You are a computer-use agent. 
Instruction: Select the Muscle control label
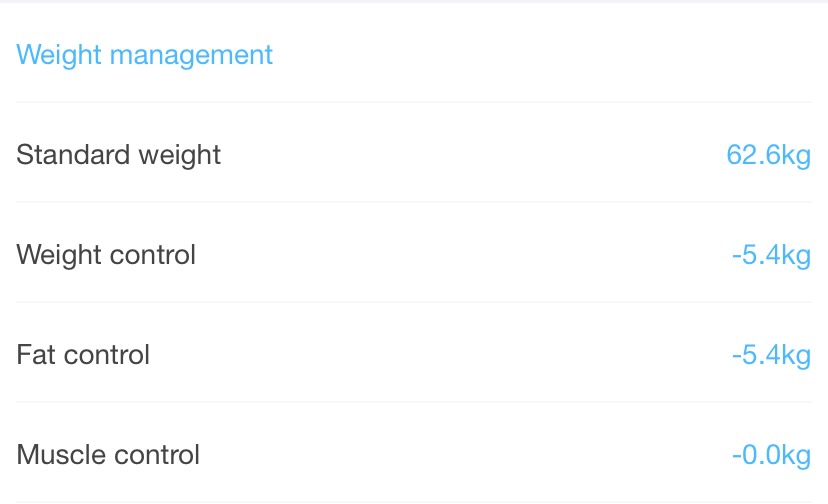108,454
